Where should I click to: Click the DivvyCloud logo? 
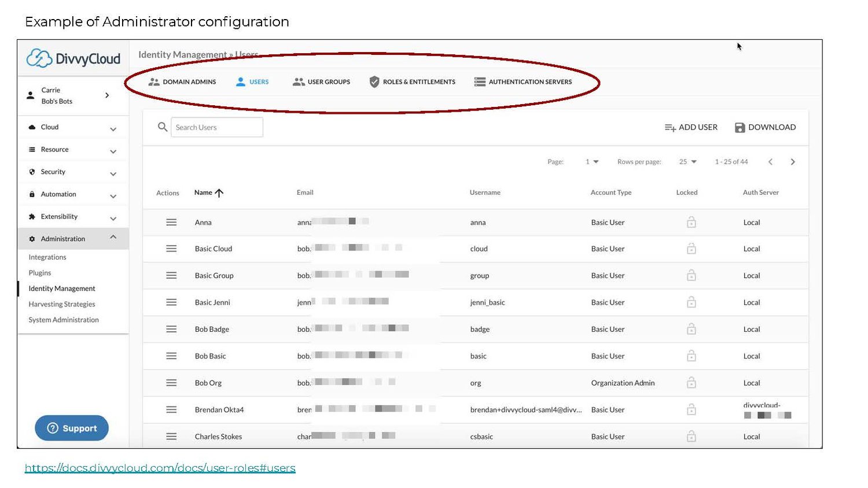(x=73, y=58)
